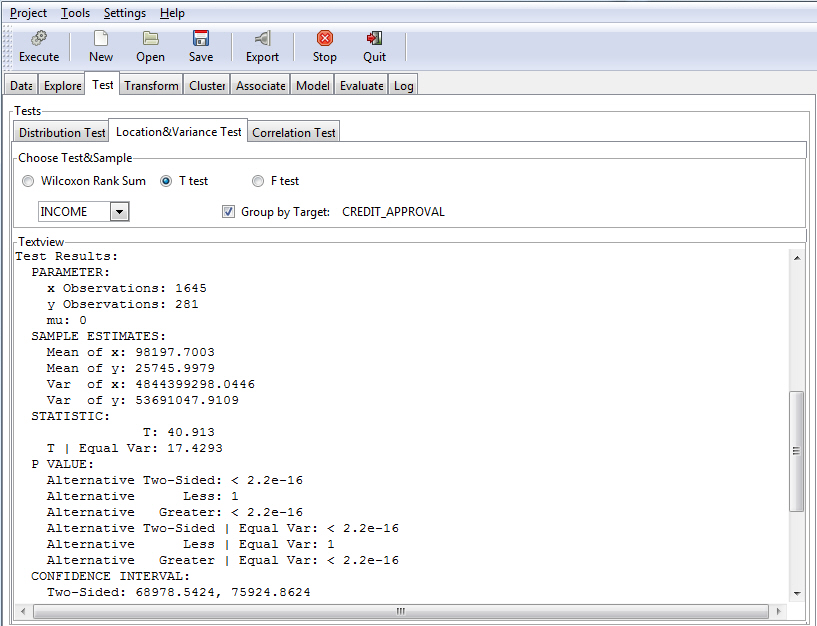Switch to the Evaluate tab

point(362,85)
